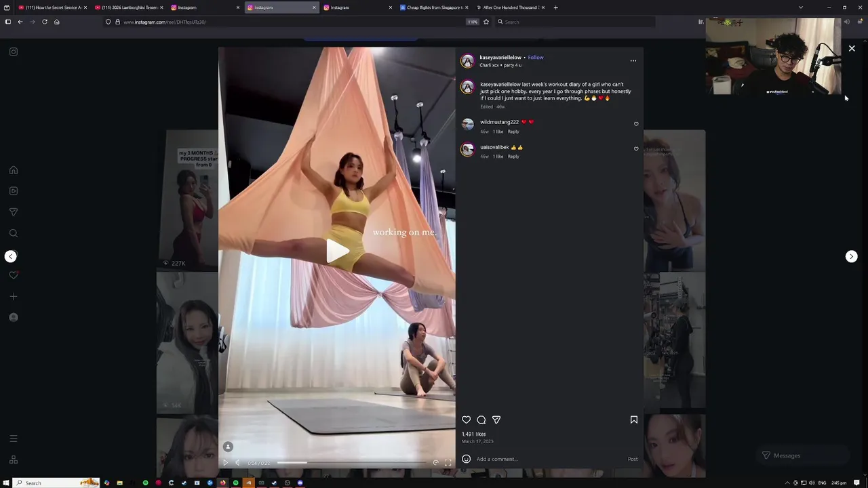Screen dimensions: 868x488
Task: Click the 110% zoom level indicator
Action: pyautogui.click(x=473, y=22)
